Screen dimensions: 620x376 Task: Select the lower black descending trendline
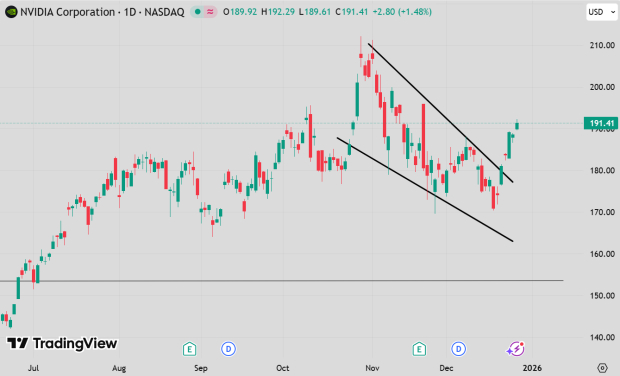425,189
